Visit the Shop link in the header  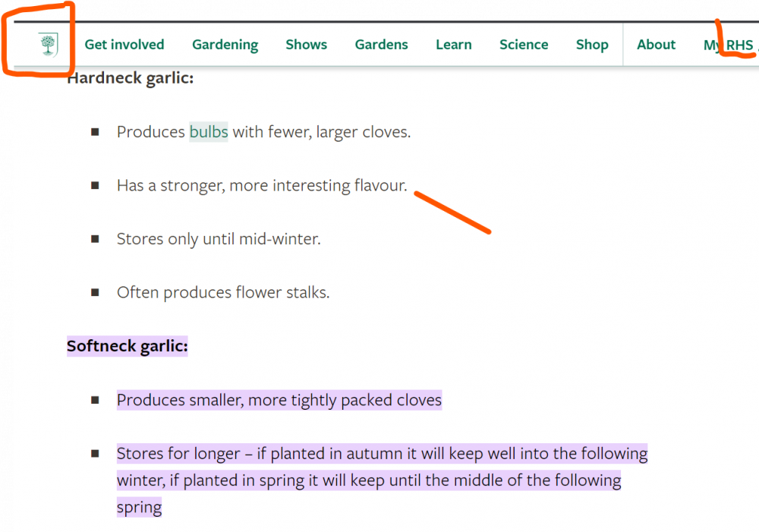592,45
